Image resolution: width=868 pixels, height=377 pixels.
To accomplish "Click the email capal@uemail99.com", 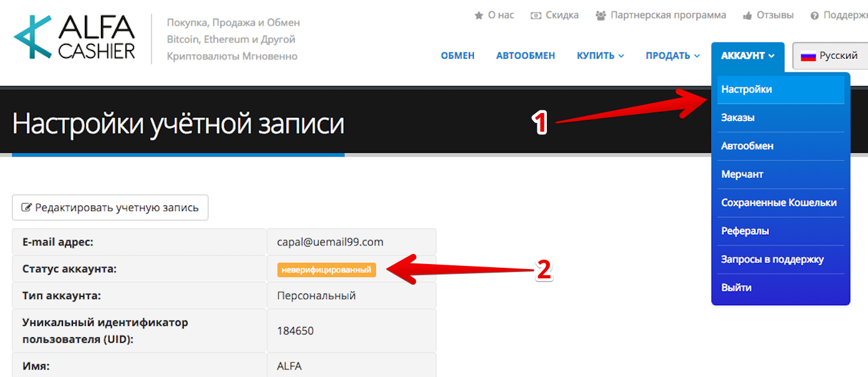I will (330, 242).
